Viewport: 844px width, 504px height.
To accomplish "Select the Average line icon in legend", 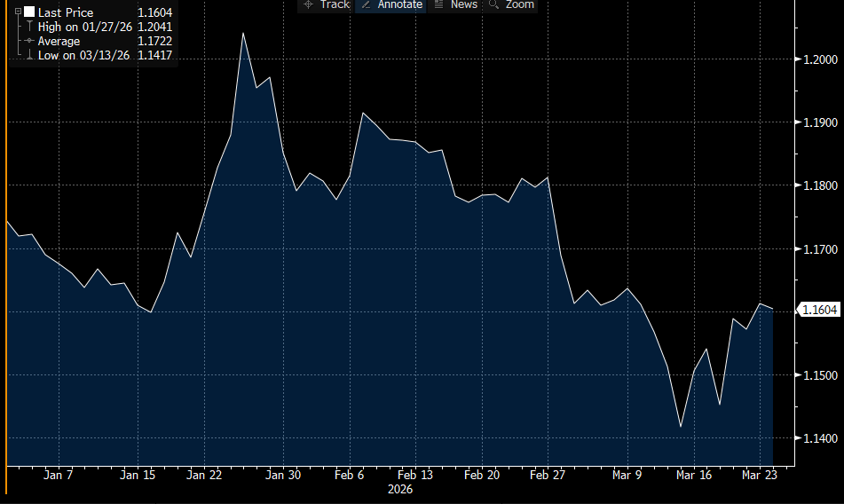I will coord(29,41).
